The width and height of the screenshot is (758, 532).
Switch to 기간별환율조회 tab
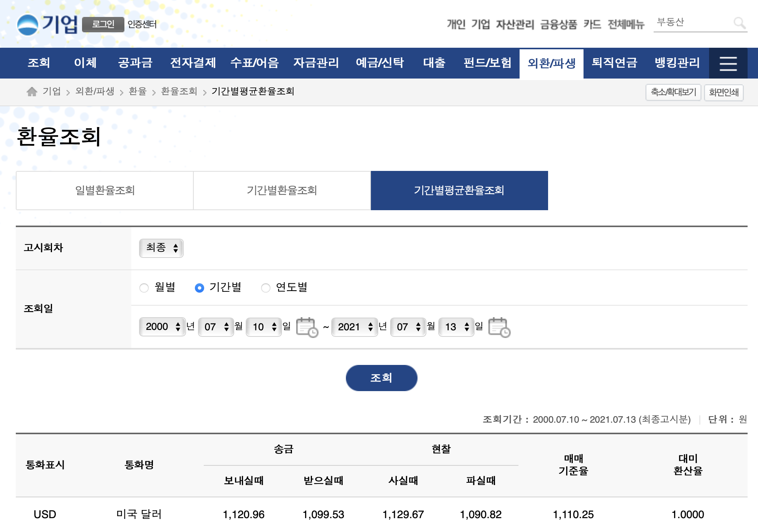click(x=282, y=191)
